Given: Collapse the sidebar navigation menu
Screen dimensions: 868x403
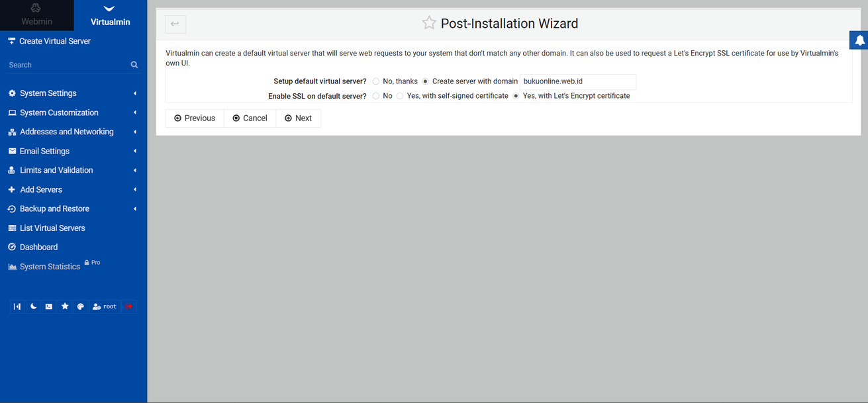Looking at the screenshot, I should coord(17,306).
